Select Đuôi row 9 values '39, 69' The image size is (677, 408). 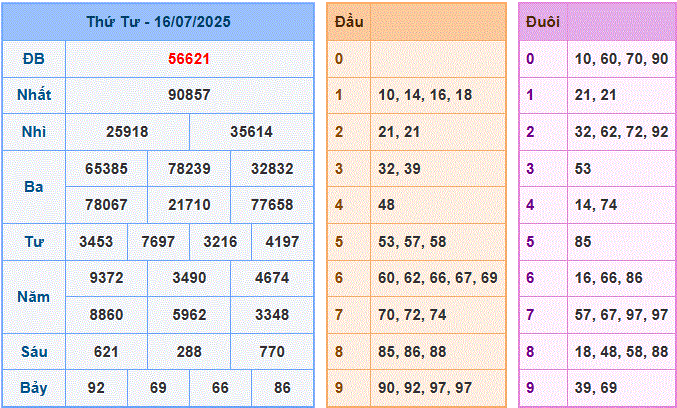click(x=595, y=388)
